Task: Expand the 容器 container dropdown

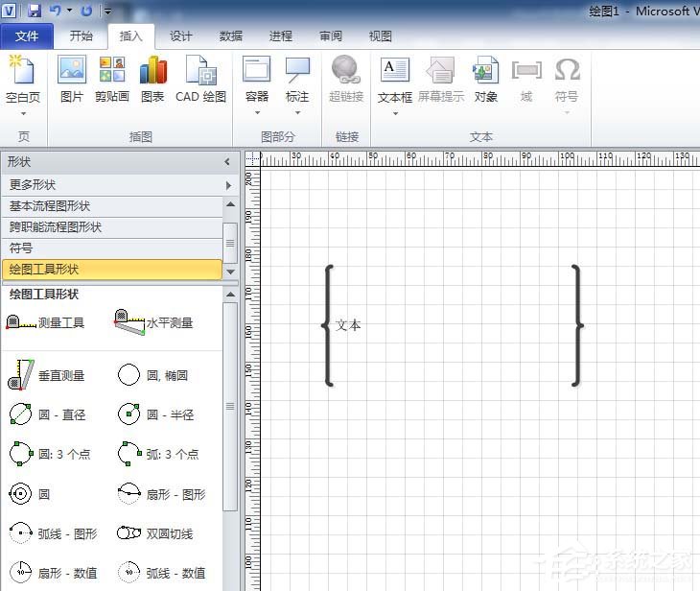Action: pyautogui.click(x=256, y=114)
